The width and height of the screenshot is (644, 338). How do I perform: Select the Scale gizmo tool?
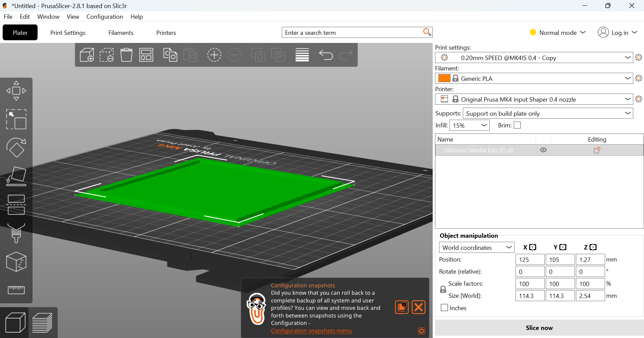[16, 119]
